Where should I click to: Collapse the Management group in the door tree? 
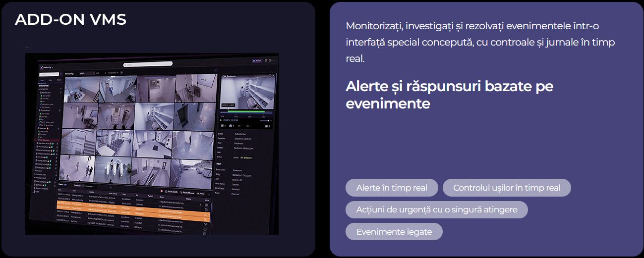click(x=40, y=89)
